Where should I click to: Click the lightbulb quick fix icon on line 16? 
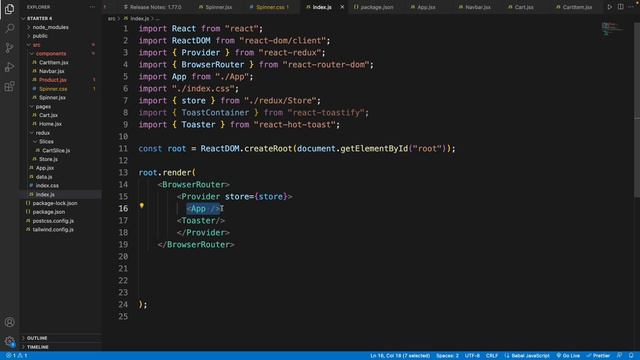point(142,206)
